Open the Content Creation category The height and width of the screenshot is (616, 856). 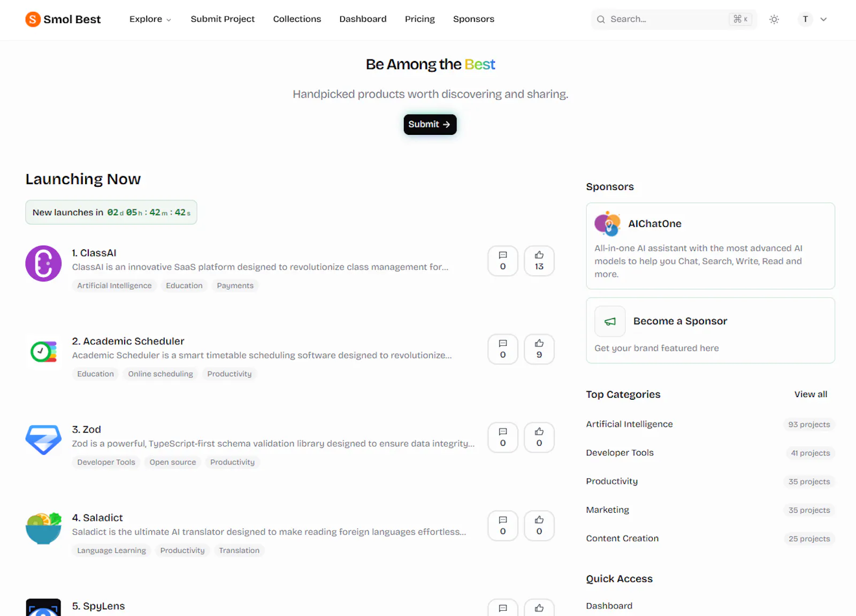622,538
